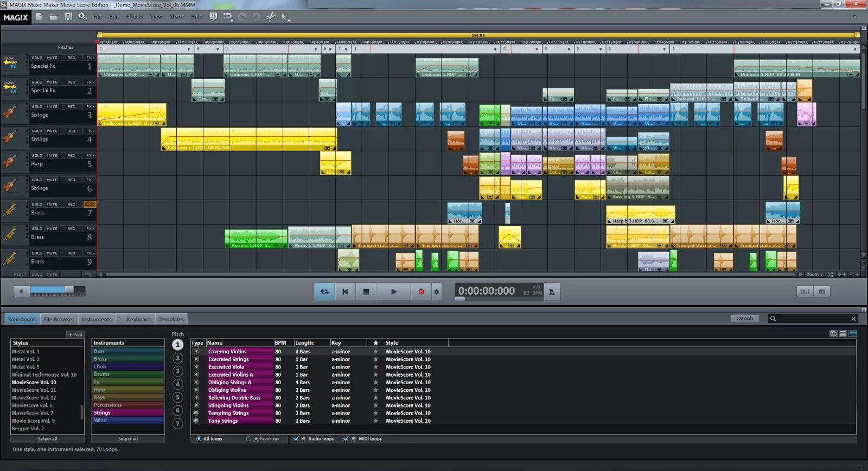Save the project with the floppy disk icon

click(x=68, y=17)
